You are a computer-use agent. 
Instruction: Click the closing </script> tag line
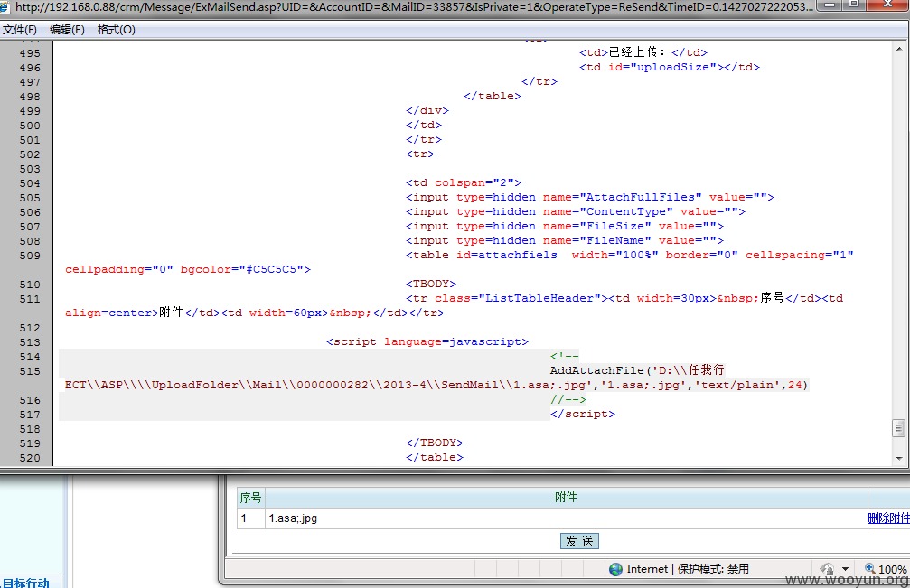(583, 414)
